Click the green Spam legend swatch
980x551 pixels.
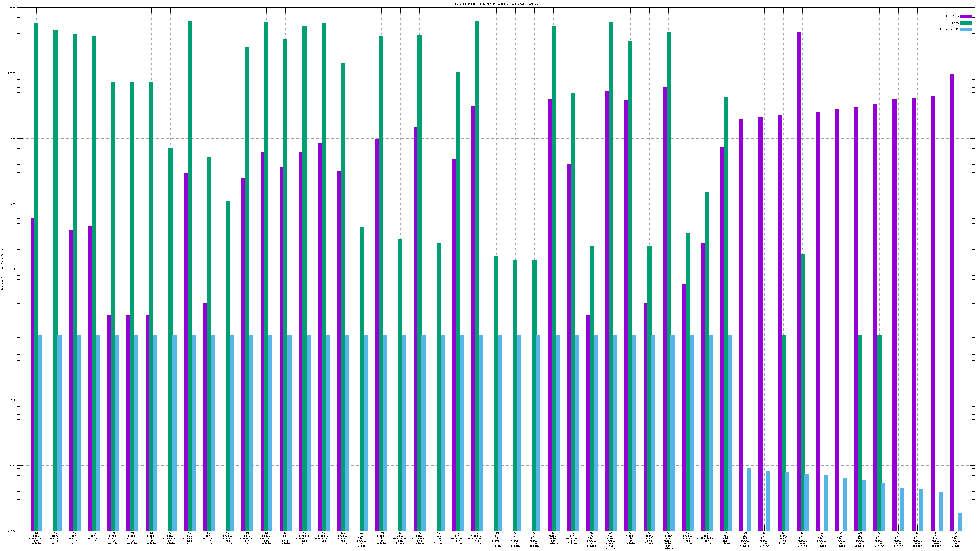point(966,23)
